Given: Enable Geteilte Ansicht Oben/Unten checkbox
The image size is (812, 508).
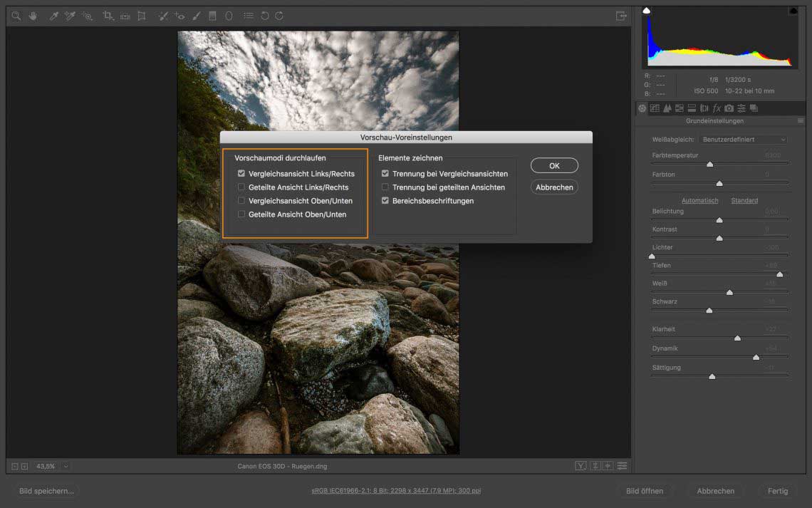Looking at the screenshot, I should (241, 214).
